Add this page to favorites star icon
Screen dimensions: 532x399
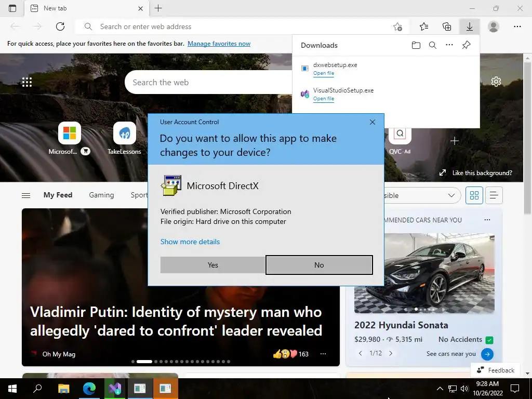tap(397, 26)
